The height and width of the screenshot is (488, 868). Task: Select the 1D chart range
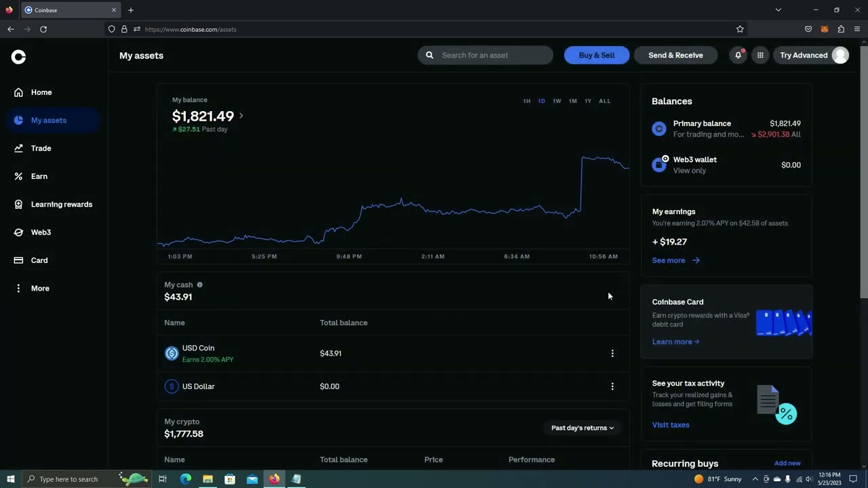541,101
